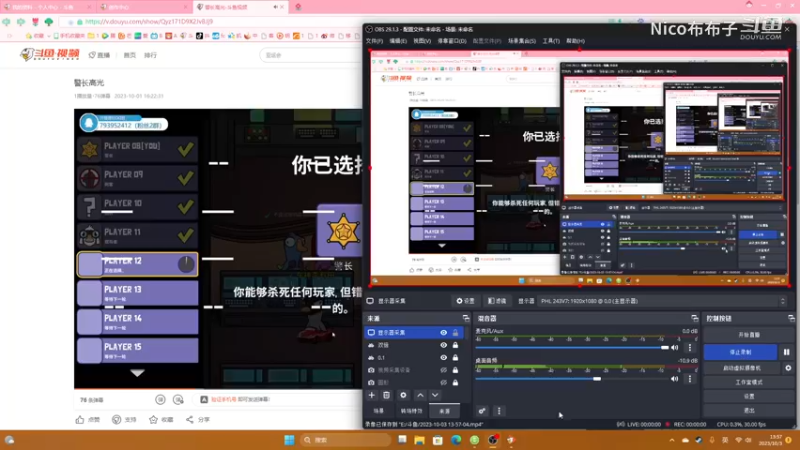This screenshot has height=450, width=800.
Task: Open advanced audio properties with the gears icon
Action: click(x=482, y=411)
